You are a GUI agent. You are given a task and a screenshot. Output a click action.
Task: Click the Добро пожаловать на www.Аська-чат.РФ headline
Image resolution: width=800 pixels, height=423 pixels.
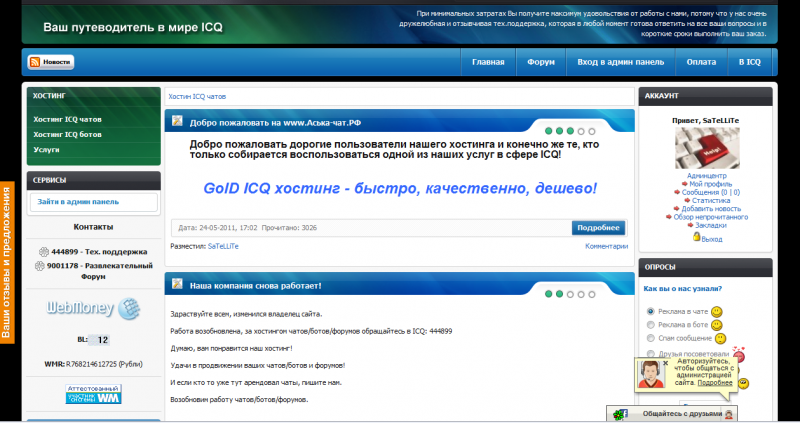pyautogui.click(x=276, y=123)
